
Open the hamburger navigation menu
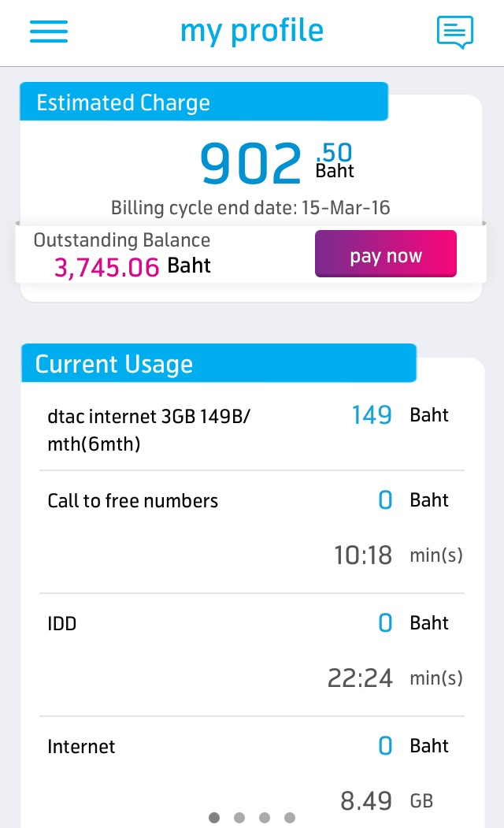coord(49,32)
